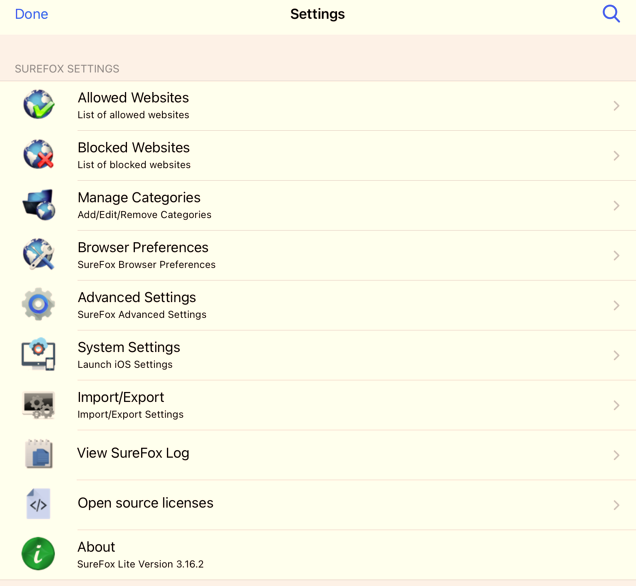The height and width of the screenshot is (586, 636).
Task: Launch iOS settings via System Settings label
Action: pyautogui.click(x=129, y=348)
